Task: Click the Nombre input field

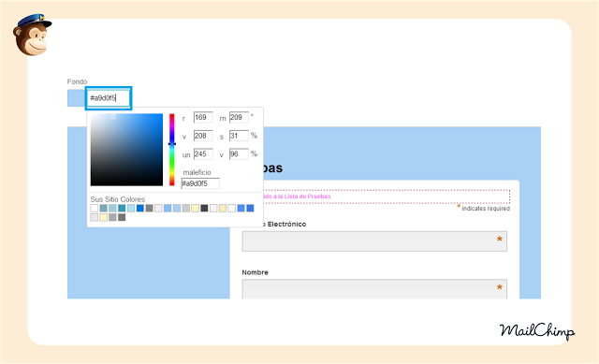Action: (x=374, y=289)
